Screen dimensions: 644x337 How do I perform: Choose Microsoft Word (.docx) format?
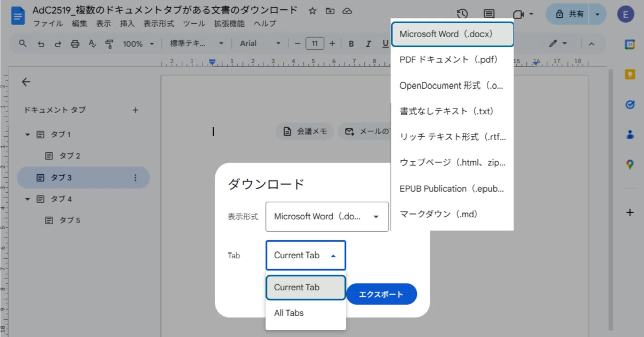coord(452,34)
